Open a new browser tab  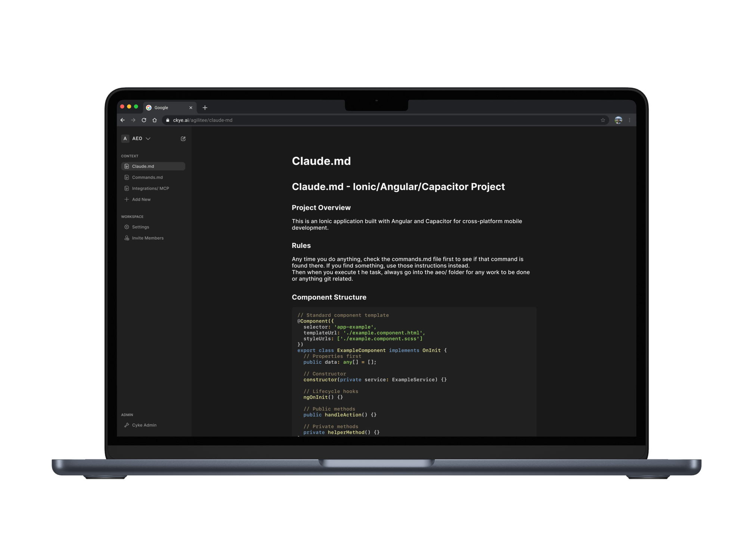click(x=205, y=108)
